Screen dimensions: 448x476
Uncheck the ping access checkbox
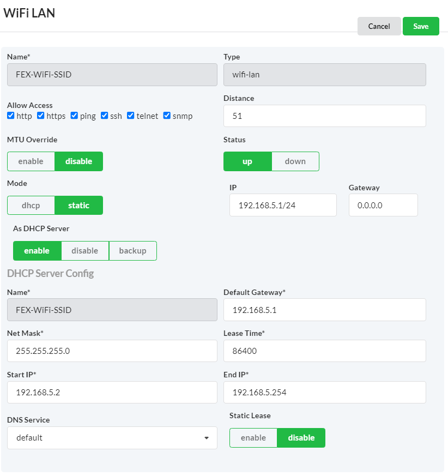pyautogui.click(x=74, y=116)
